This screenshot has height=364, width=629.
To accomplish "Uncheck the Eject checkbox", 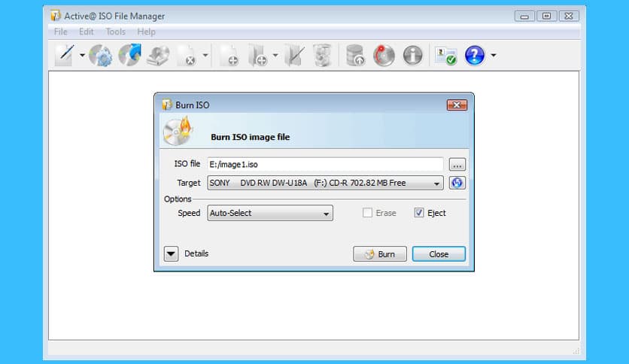I will tap(419, 213).
